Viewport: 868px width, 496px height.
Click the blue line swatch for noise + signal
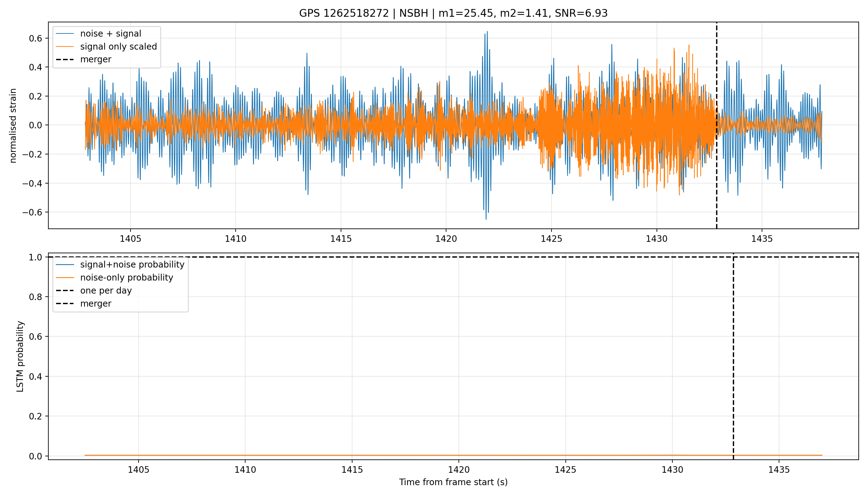point(65,33)
